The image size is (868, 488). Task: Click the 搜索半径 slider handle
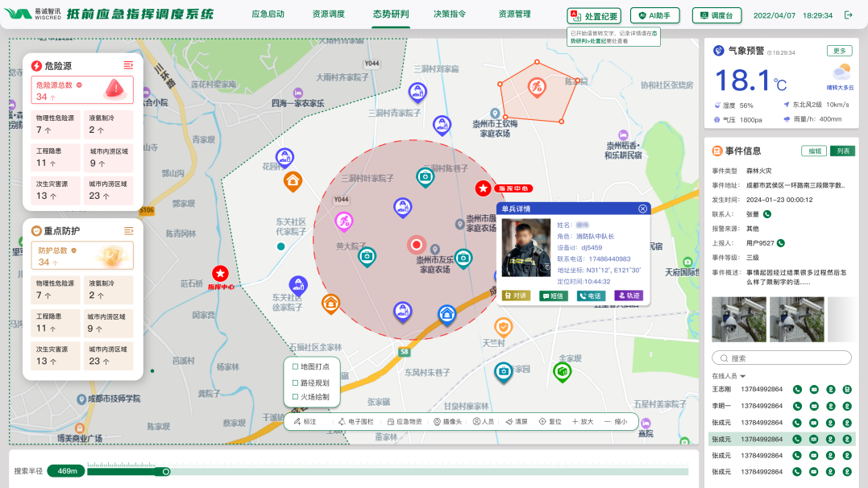[165, 471]
